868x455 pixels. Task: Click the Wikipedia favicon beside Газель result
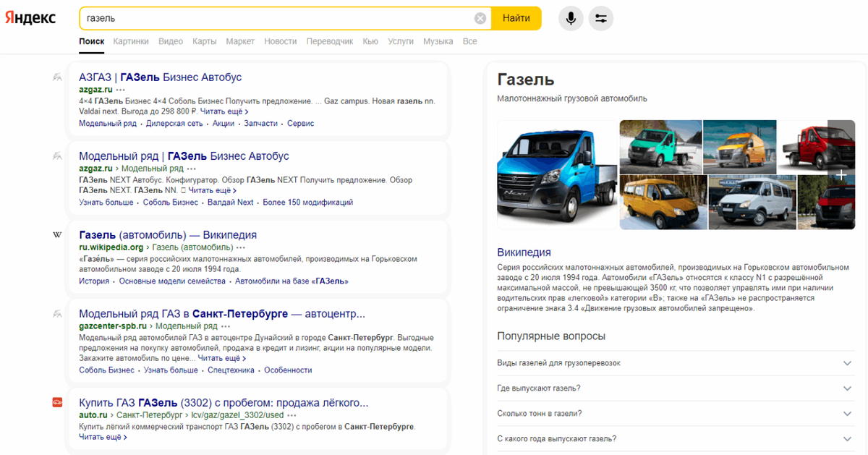pyautogui.click(x=57, y=235)
